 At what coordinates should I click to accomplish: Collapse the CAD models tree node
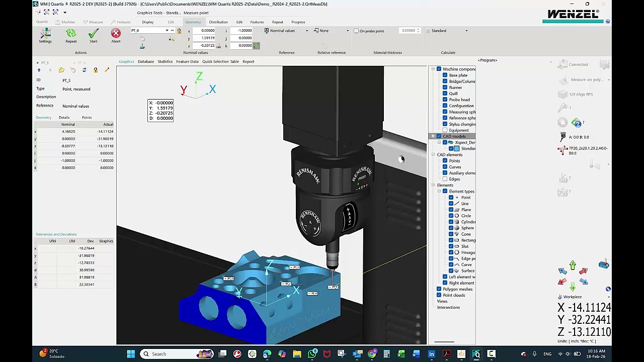[433, 136]
